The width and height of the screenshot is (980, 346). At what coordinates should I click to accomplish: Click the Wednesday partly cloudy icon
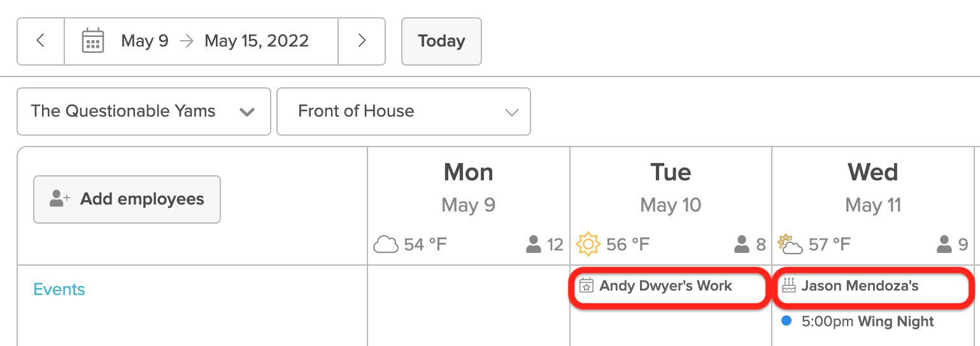[790, 244]
